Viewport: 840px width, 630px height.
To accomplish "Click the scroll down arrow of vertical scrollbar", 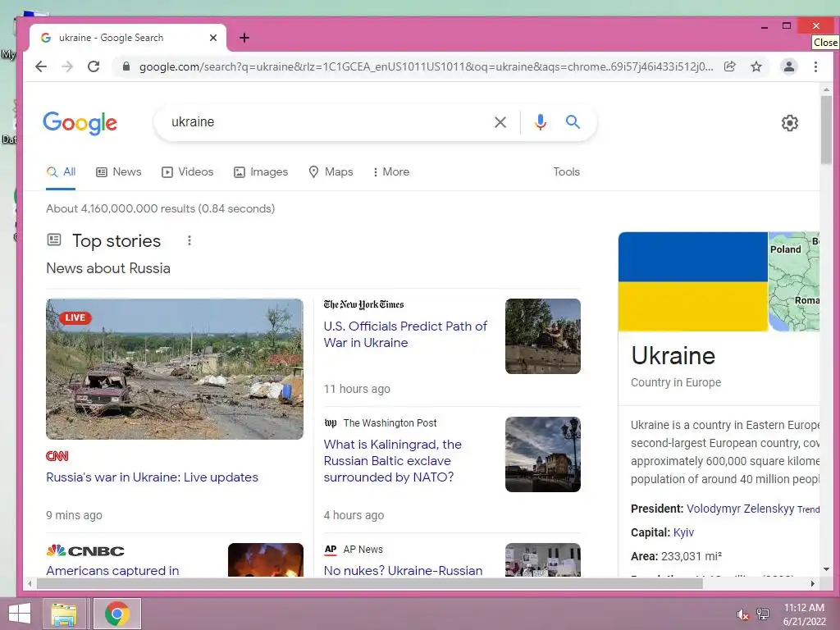I will (825, 569).
